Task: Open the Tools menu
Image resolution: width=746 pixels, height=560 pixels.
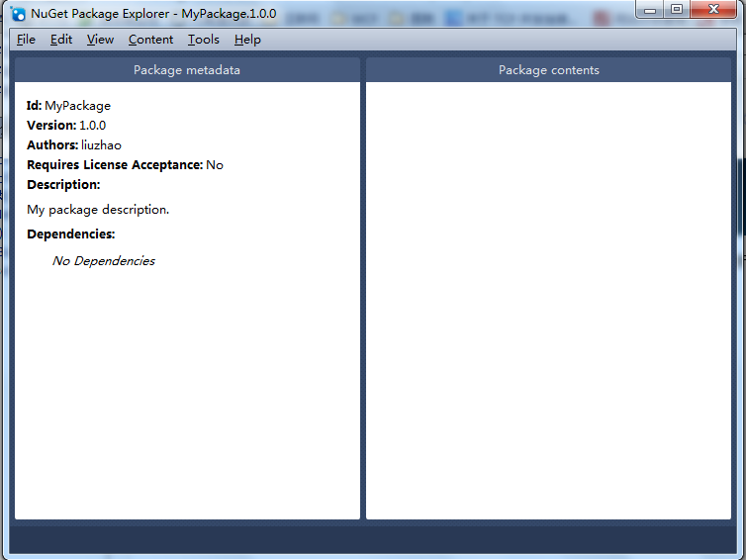Action: (203, 40)
